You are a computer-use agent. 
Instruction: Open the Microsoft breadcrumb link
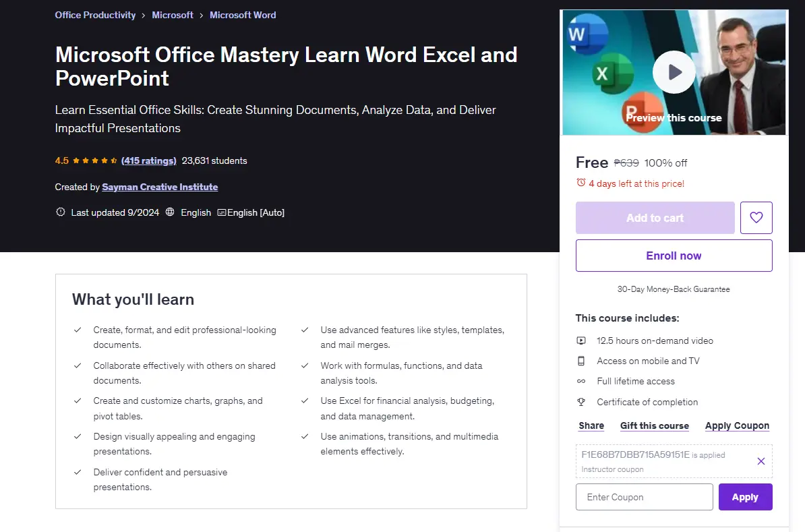173,15
